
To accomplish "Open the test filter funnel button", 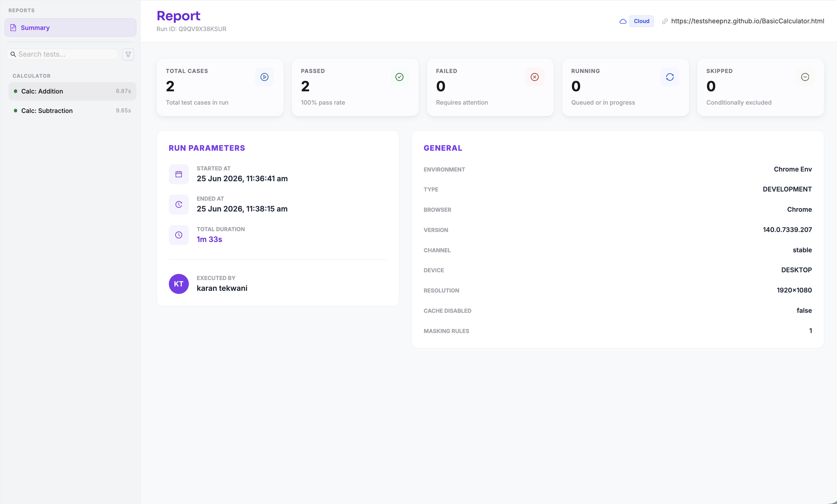I will pyautogui.click(x=128, y=54).
